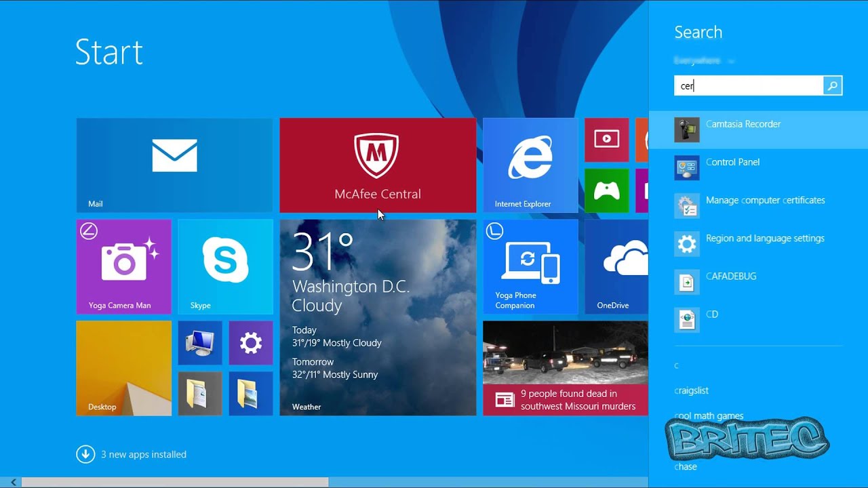Open the green Xbox Games tile
Screen dimensions: 868x488
[607, 191]
